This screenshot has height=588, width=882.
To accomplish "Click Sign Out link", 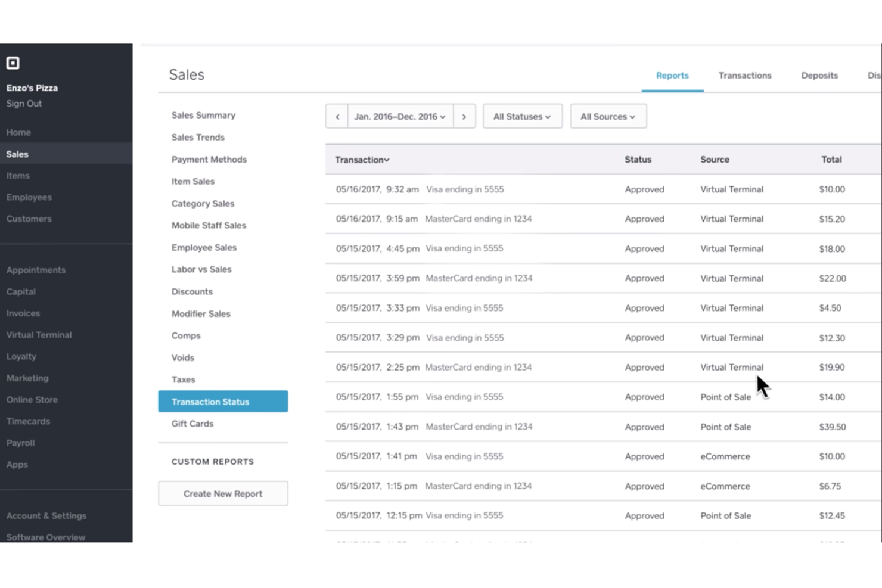I will click(24, 104).
